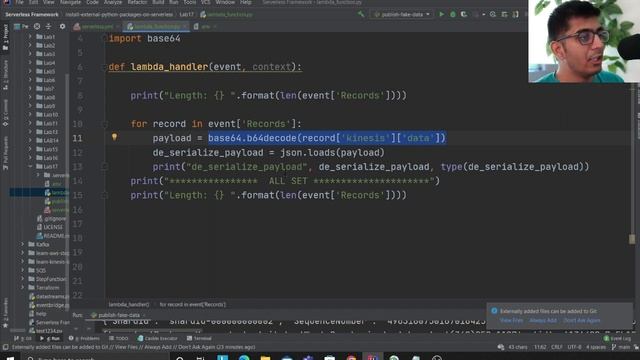Screen dimensions: 640x360
Task: Click Always Add in the Git notification
Action: 543,320
